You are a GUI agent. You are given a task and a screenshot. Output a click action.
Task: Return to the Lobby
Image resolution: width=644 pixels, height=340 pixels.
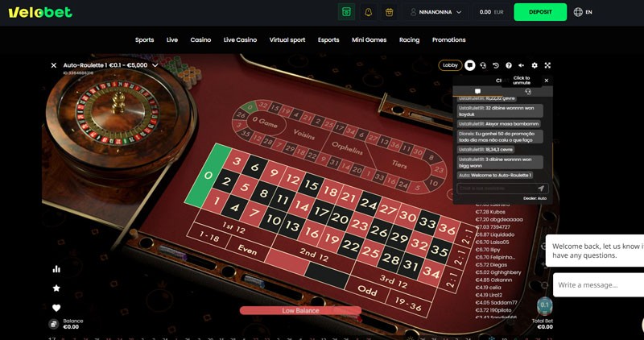450,65
